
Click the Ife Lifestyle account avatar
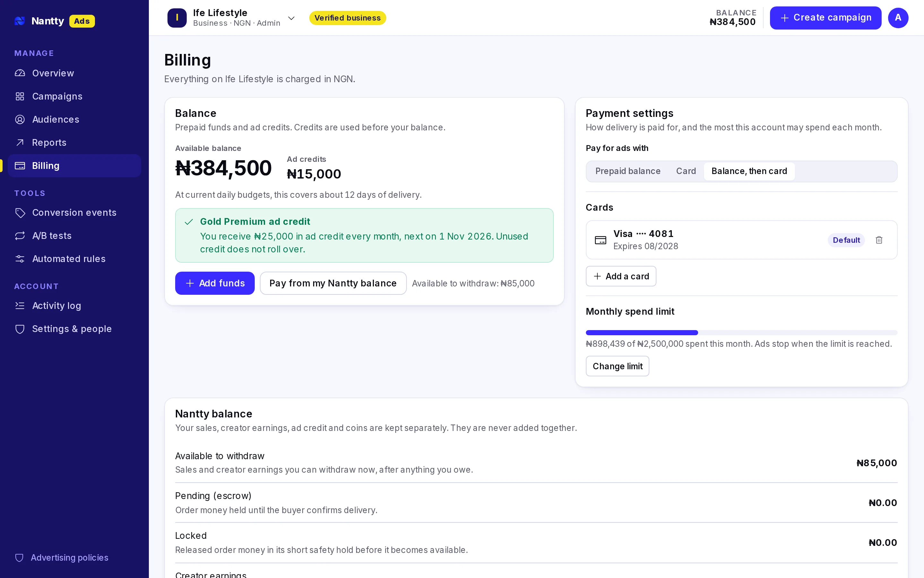coord(177,18)
